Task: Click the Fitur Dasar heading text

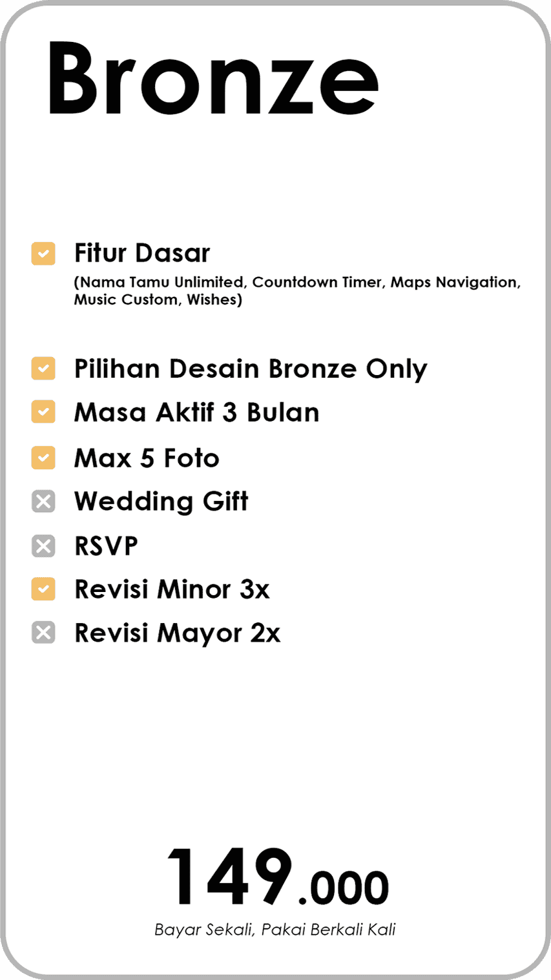Action: tap(142, 253)
